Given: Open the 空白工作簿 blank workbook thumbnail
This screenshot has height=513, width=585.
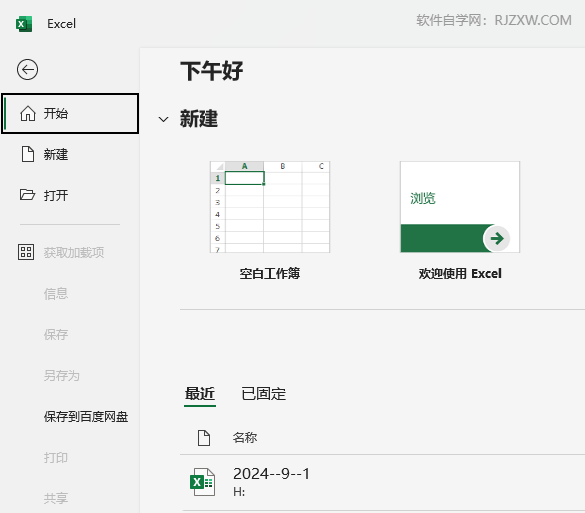Looking at the screenshot, I should 270,207.
